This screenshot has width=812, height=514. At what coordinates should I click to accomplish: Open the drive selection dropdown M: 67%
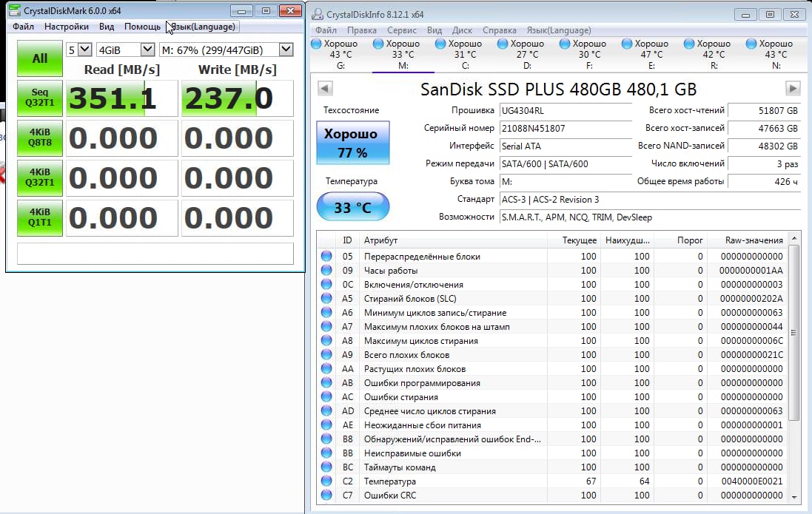tap(227, 50)
